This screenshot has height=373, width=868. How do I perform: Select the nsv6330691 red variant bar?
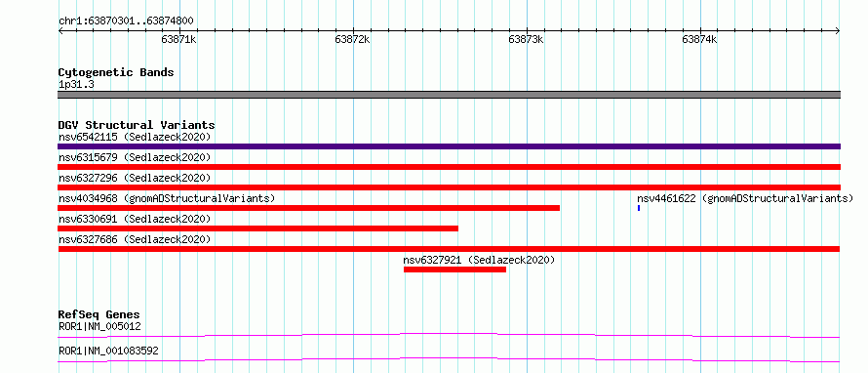pos(258,228)
